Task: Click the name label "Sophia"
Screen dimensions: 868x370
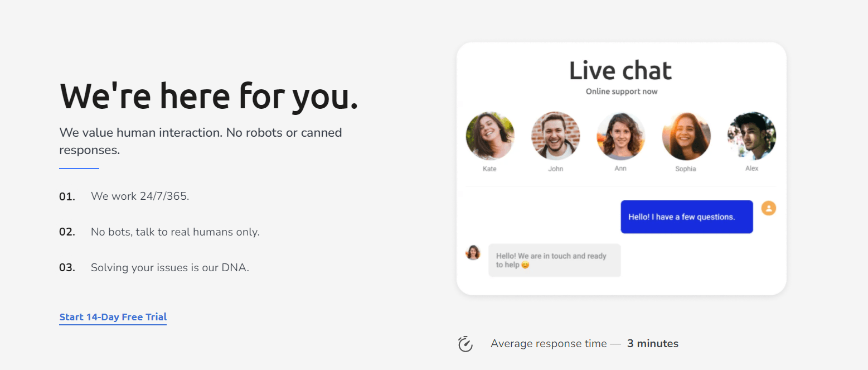Action: coord(686,169)
